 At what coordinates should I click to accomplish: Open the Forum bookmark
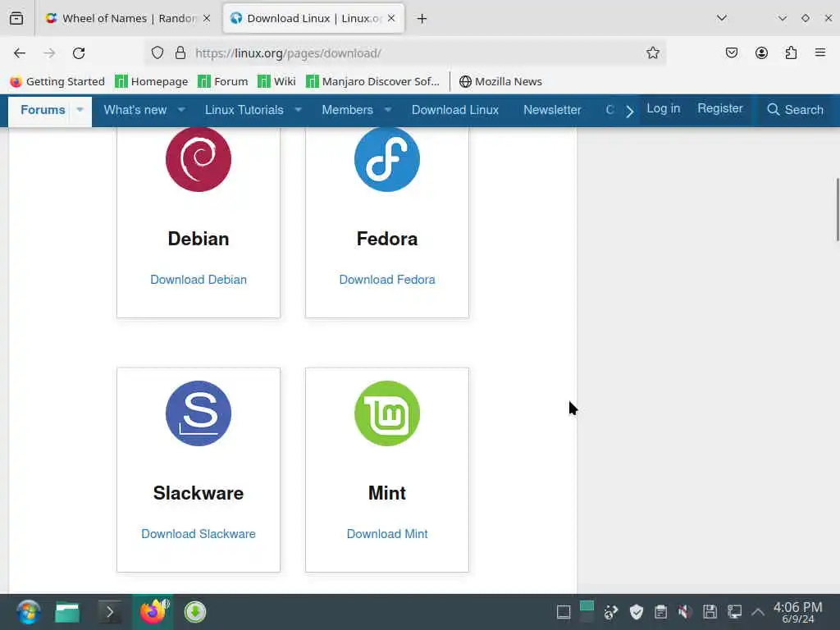click(223, 81)
